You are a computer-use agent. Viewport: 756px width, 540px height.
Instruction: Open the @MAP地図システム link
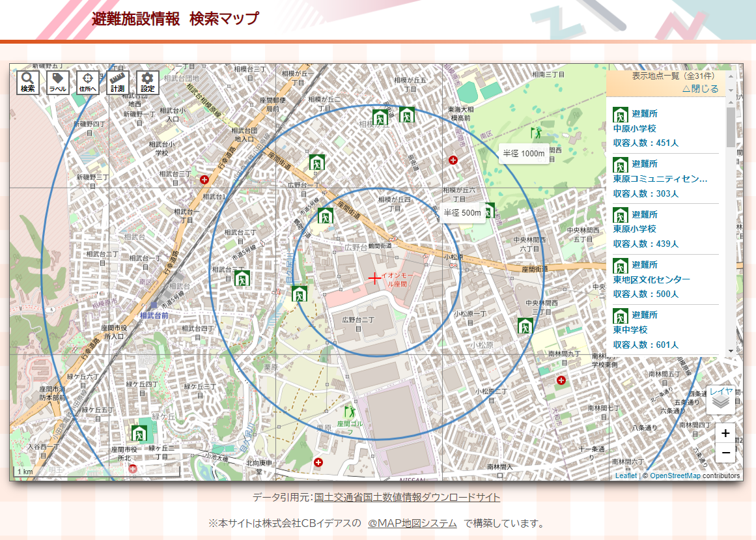[x=412, y=524]
